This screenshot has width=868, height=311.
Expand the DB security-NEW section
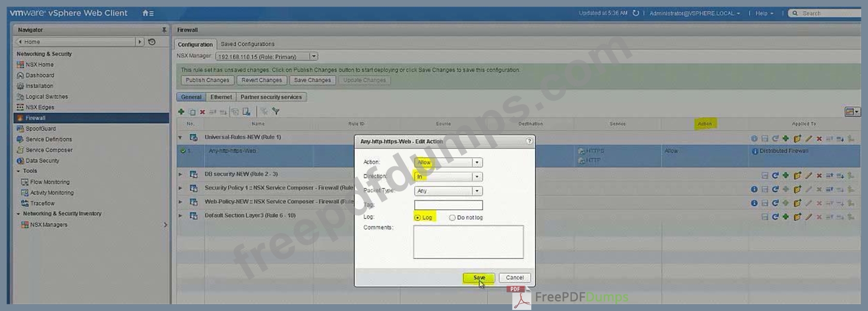(180, 174)
